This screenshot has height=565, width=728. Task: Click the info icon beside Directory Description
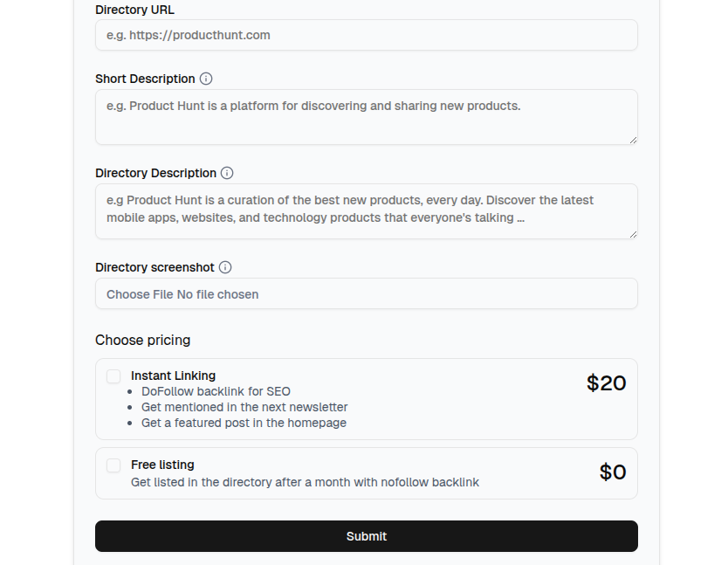pyautogui.click(x=227, y=173)
